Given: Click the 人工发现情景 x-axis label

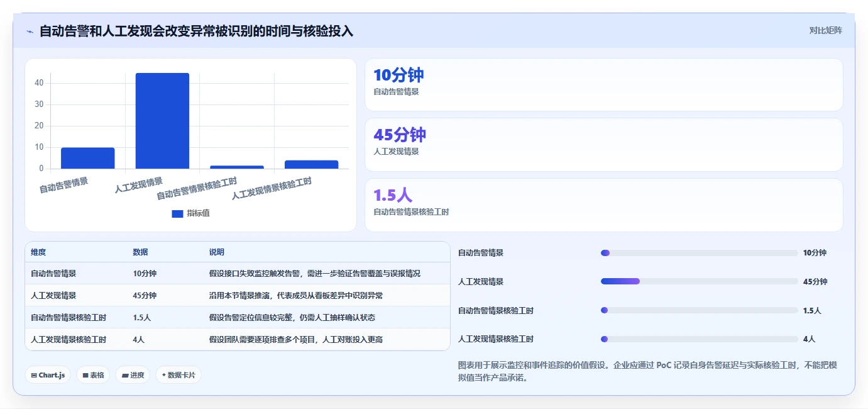Looking at the screenshot, I should tap(138, 185).
